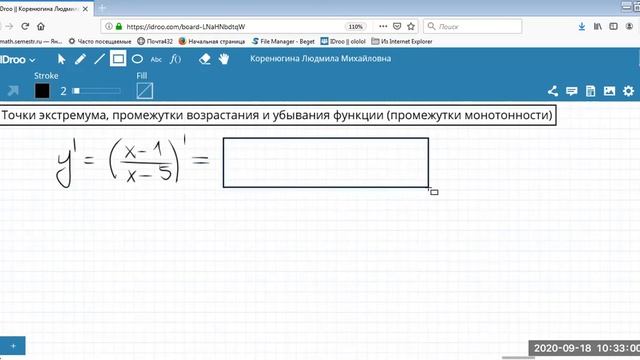Image resolution: width=640 pixels, height=360 pixels.
Task: Click the Pocket save icon
Action: (x=397, y=26)
